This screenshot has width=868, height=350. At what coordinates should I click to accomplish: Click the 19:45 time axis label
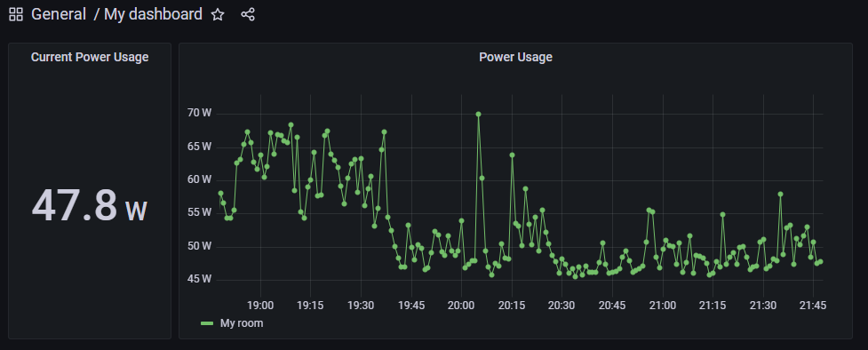[x=411, y=306]
